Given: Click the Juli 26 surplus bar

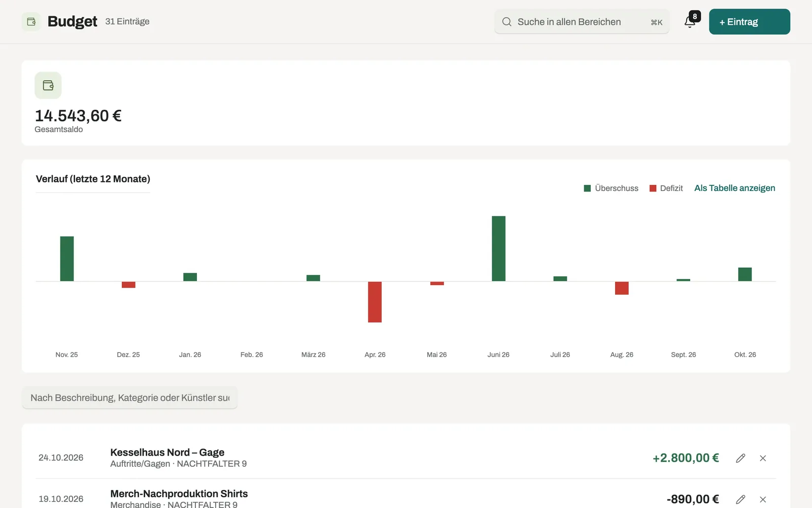Looking at the screenshot, I should [560, 278].
